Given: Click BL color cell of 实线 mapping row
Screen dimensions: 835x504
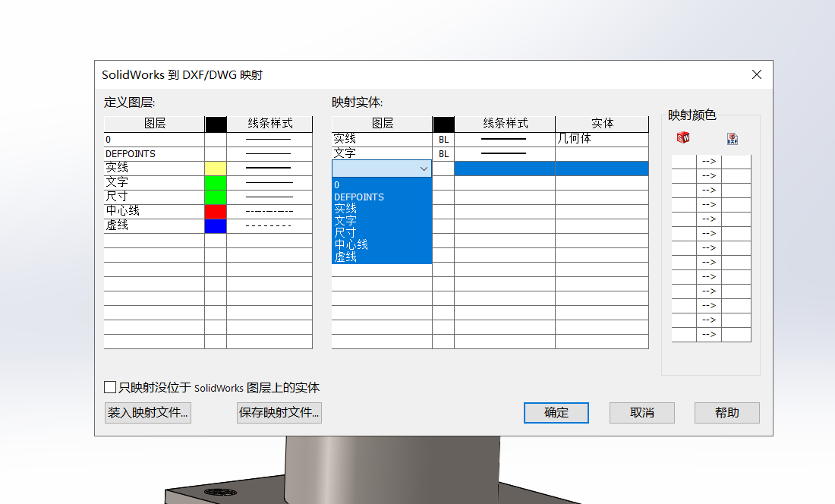Looking at the screenshot, I should (443, 140).
